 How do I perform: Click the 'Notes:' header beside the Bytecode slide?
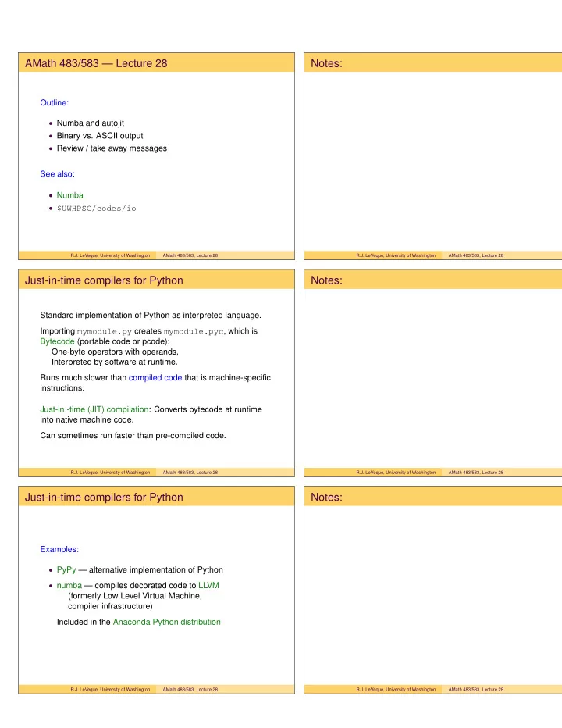(x=326, y=280)
